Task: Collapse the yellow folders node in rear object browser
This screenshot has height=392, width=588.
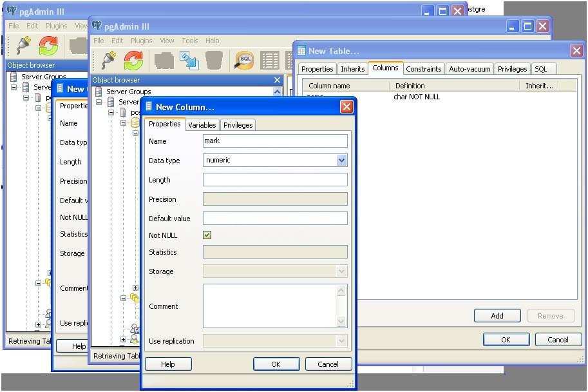Action: [38, 283]
